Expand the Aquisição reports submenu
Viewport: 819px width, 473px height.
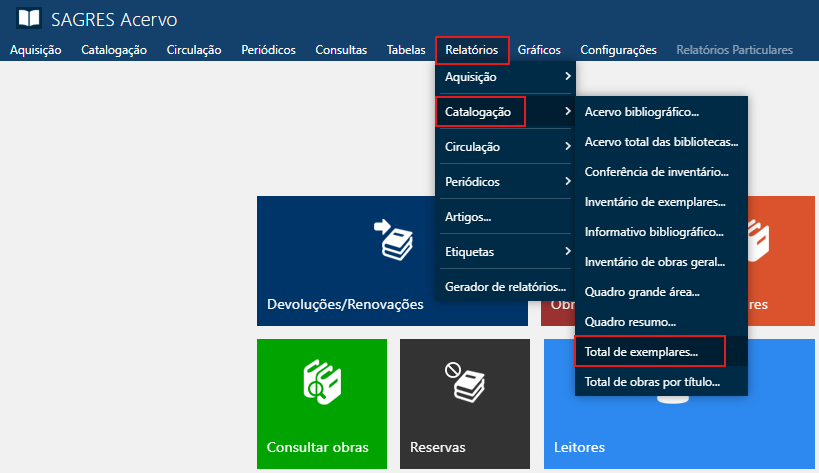(506, 76)
